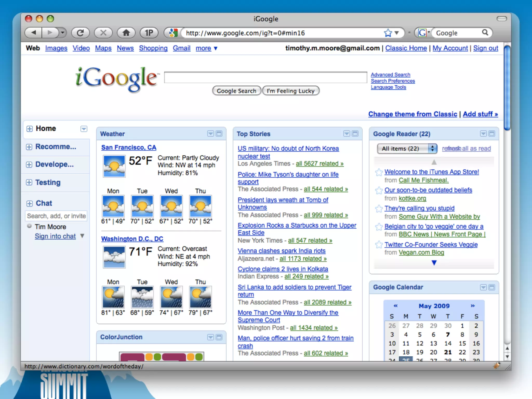Open the 'more' navigation menu
532x399 pixels.
coord(206,48)
